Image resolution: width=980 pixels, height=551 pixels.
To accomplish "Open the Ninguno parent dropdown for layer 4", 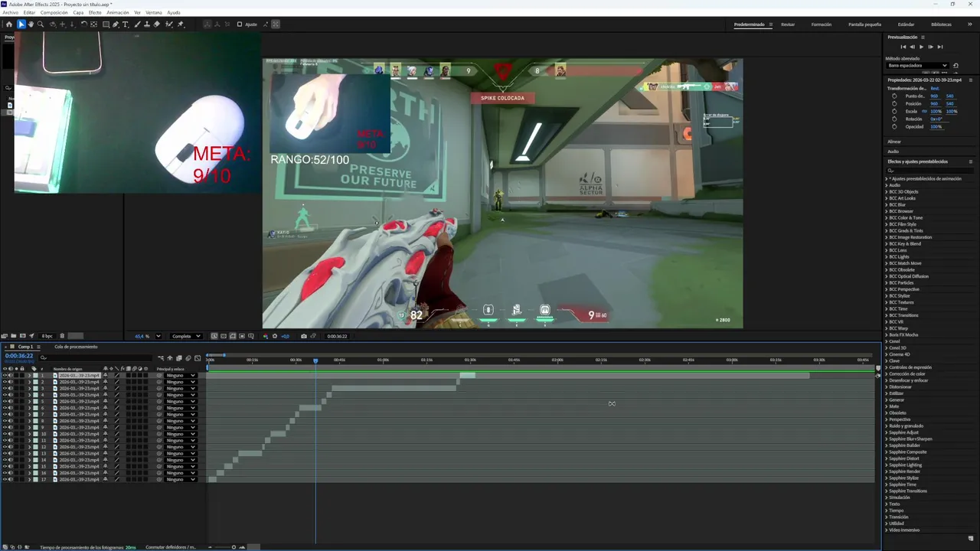I will tap(181, 395).
